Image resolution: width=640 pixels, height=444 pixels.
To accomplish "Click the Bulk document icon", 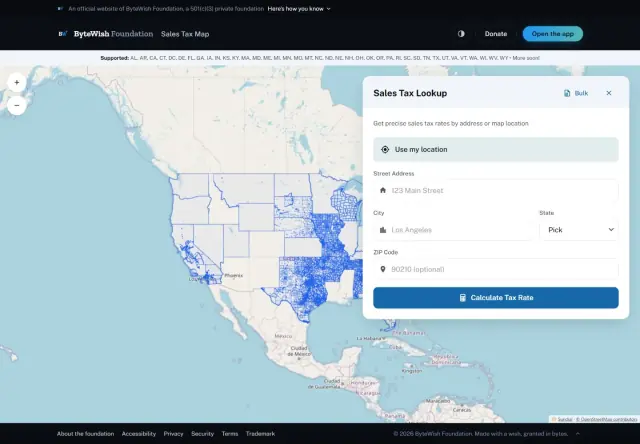I will coord(567,93).
